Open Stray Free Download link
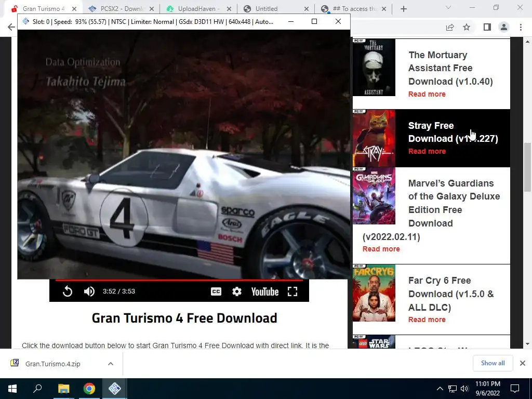 coord(453,132)
